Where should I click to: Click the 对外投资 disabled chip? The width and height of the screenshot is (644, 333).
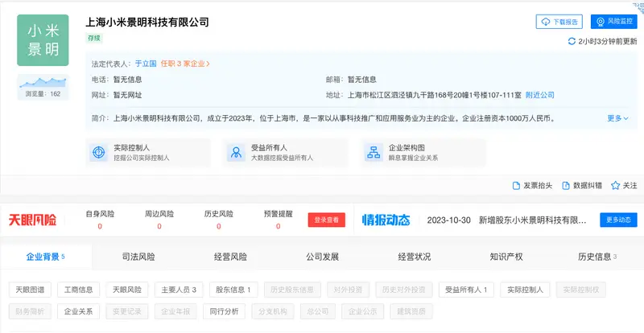pyautogui.click(x=348, y=290)
